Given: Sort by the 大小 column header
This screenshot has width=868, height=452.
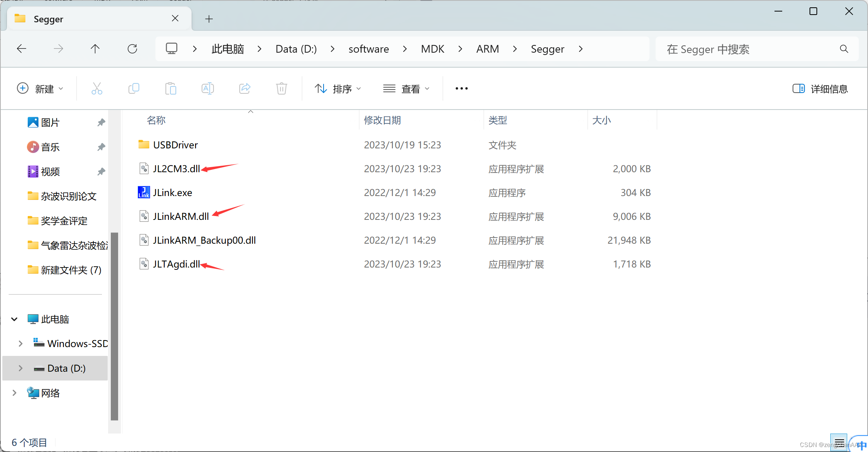Looking at the screenshot, I should pos(602,120).
